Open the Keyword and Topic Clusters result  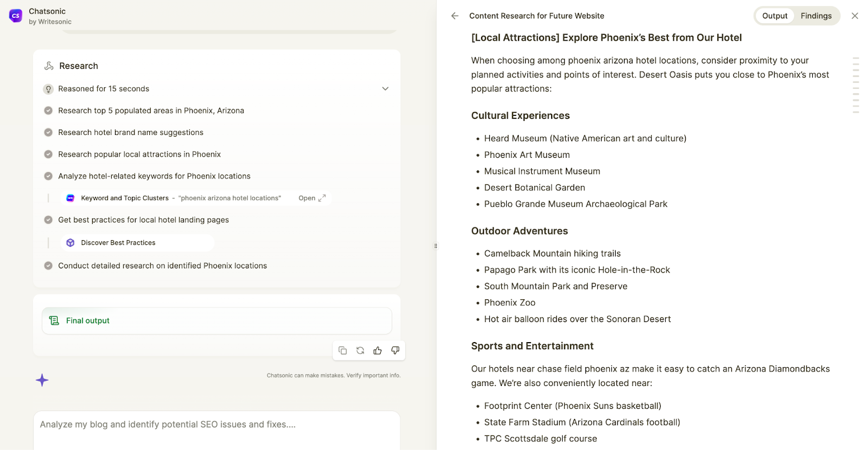tap(312, 198)
